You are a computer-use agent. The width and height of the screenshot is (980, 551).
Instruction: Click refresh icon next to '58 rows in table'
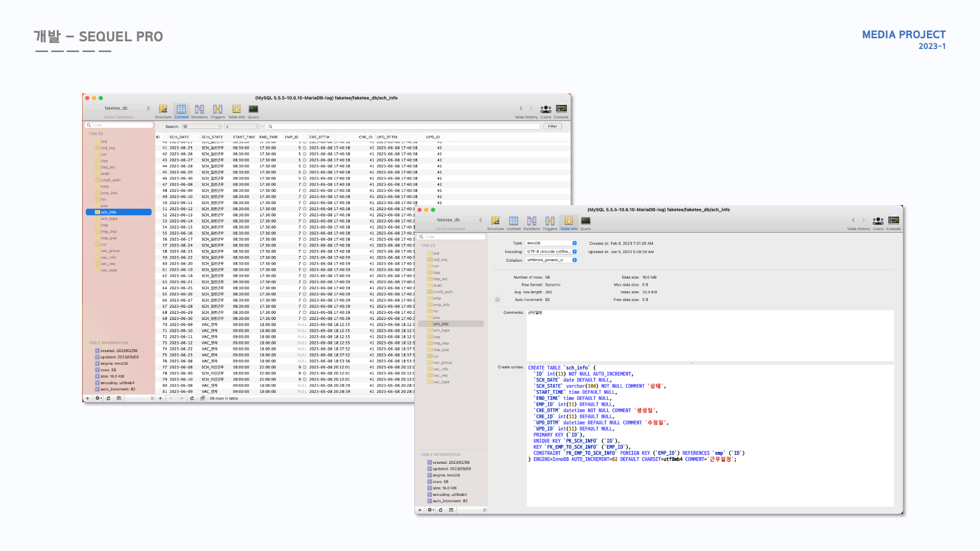pos(192,398)
